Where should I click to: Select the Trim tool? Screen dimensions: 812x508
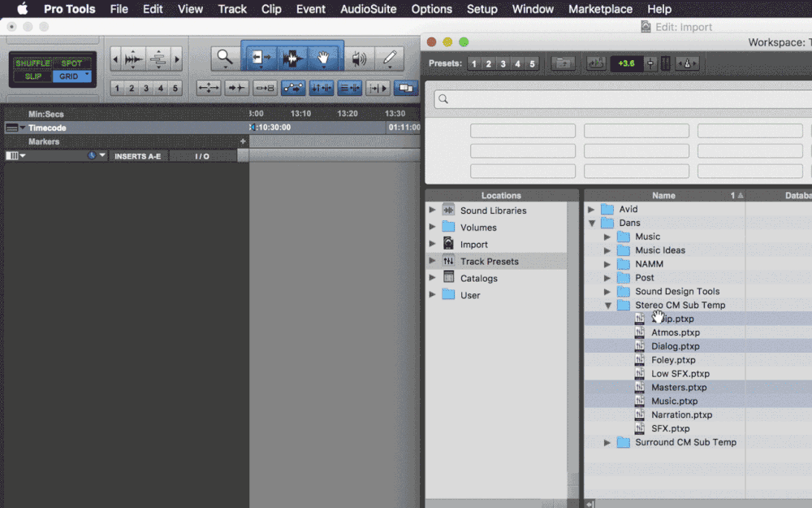[x=259, y=59]
